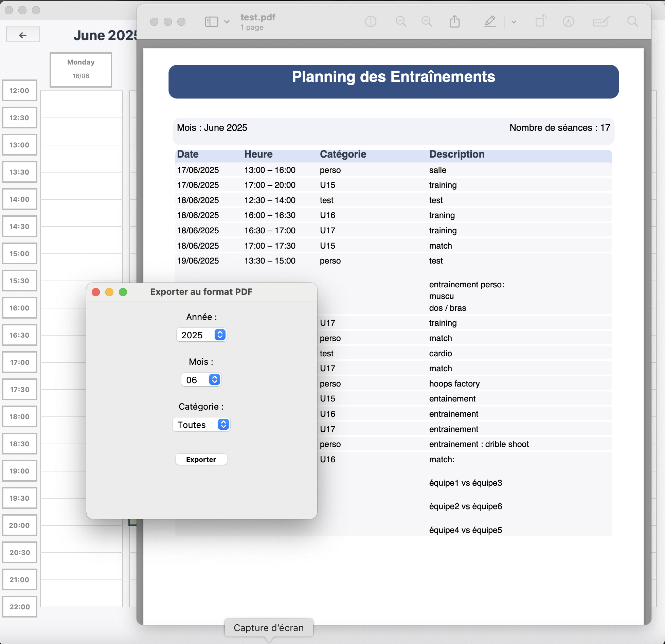Screen dimensions: 665x644
Task: Click the 20:30 time slot label
Action: click(x=19, y=552)
